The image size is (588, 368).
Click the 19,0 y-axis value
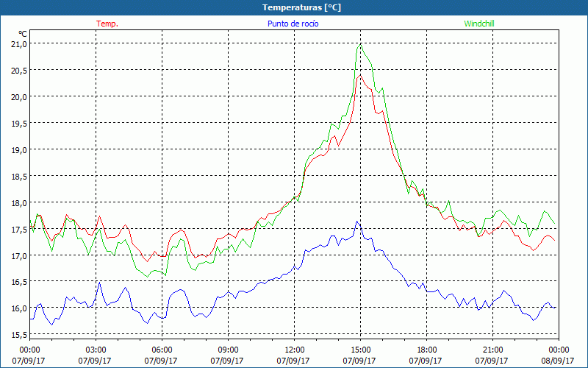pyautogui.click(x=20, y=149)
